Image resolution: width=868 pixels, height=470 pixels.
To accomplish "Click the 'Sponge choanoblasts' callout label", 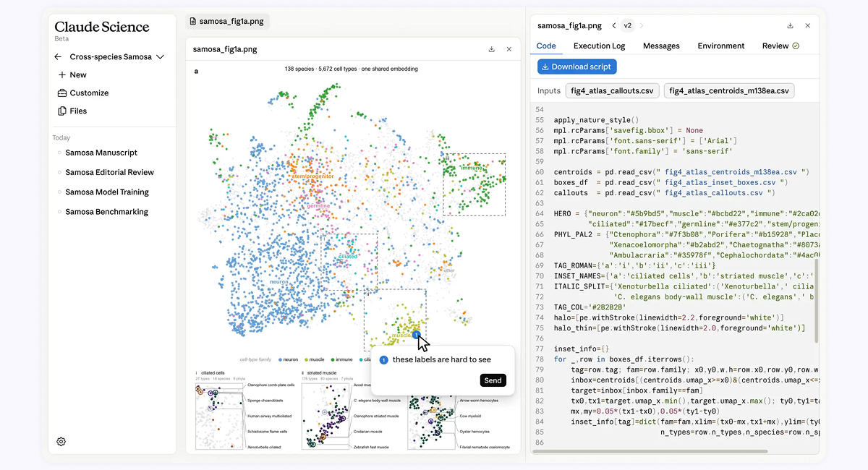I will pyautogui.click(x=265, y=399).
